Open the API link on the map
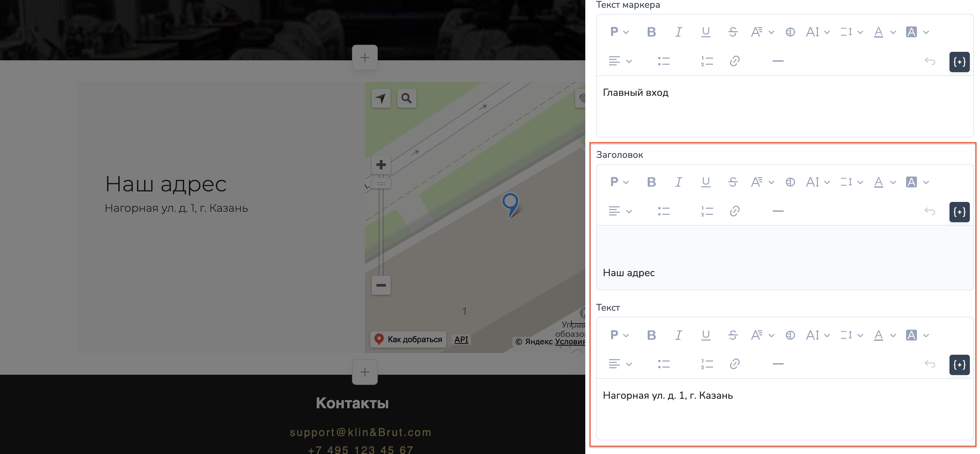This screenshot has height=454, width=980. [461, 339]
